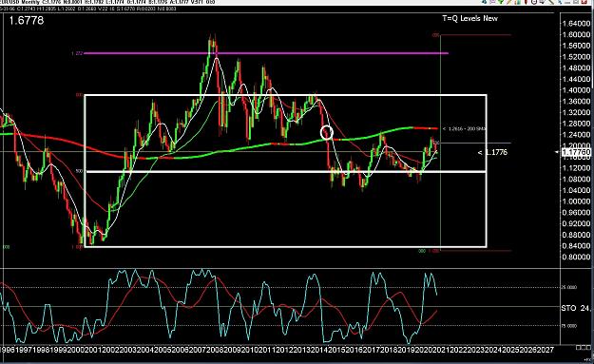Click the 2001 year on time axis
The width and height of the screenshot is (594, 364).
click(93, 350)
